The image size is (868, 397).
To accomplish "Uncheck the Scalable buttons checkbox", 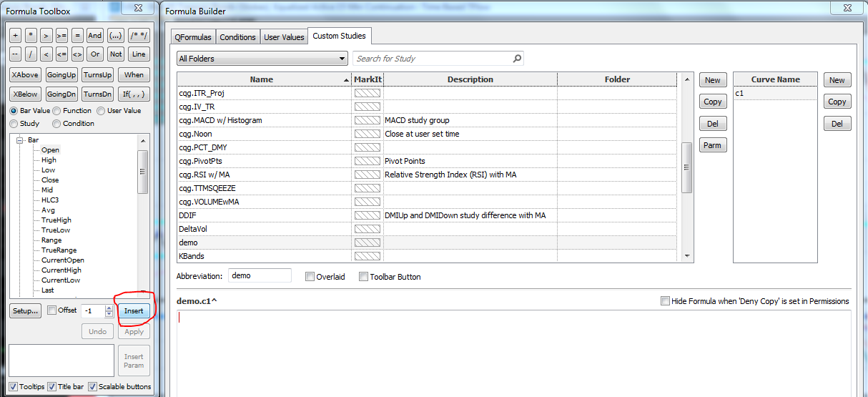I will point(92,386).
